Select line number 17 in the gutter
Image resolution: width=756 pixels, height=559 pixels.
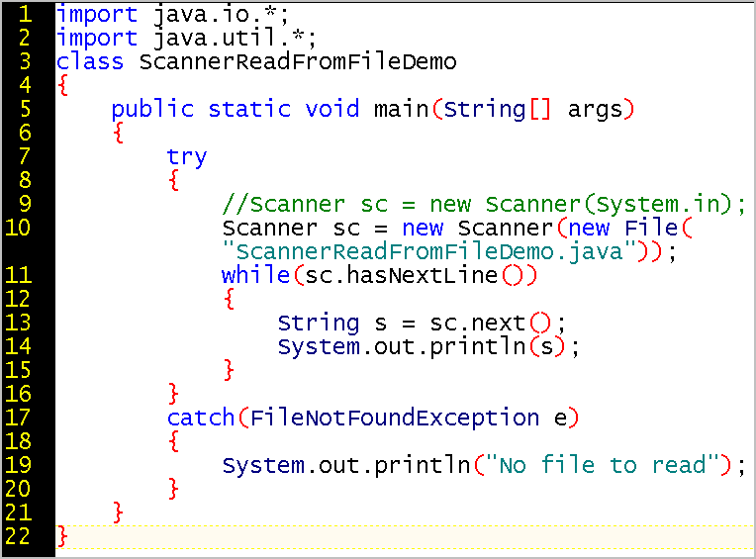[18, 418]
